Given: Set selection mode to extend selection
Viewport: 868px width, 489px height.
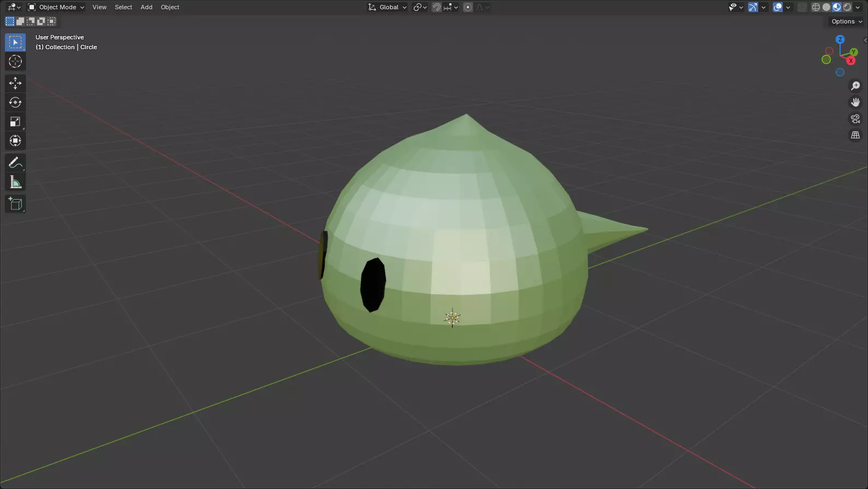Looking at the screenshot, I should [x=20, y=21].
